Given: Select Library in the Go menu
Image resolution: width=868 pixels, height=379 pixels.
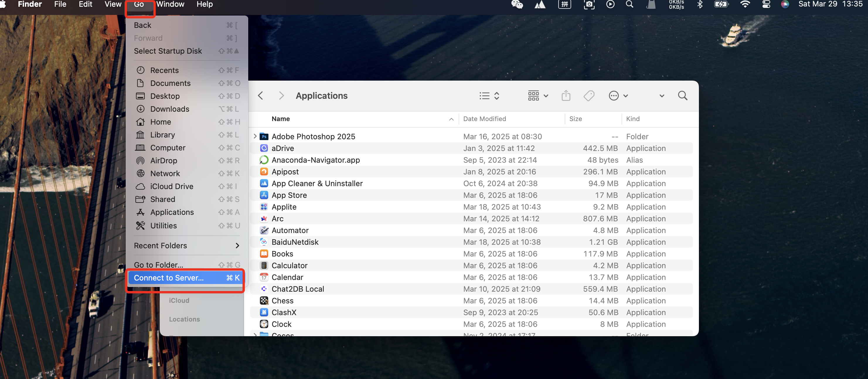Looking at the screenshot, I should (x=186, y=135).
